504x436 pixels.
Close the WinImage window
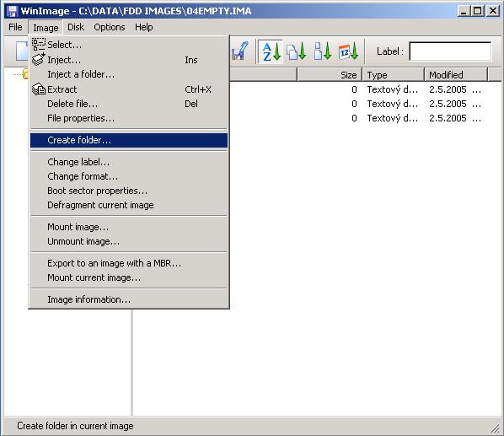pyautogui.click(x=493, y=11)
